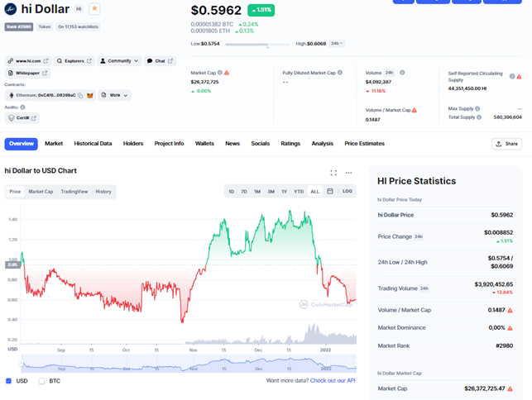Set chart range to 7D
532x400 pixels.
pyautogui.click(x=244, y=192)
